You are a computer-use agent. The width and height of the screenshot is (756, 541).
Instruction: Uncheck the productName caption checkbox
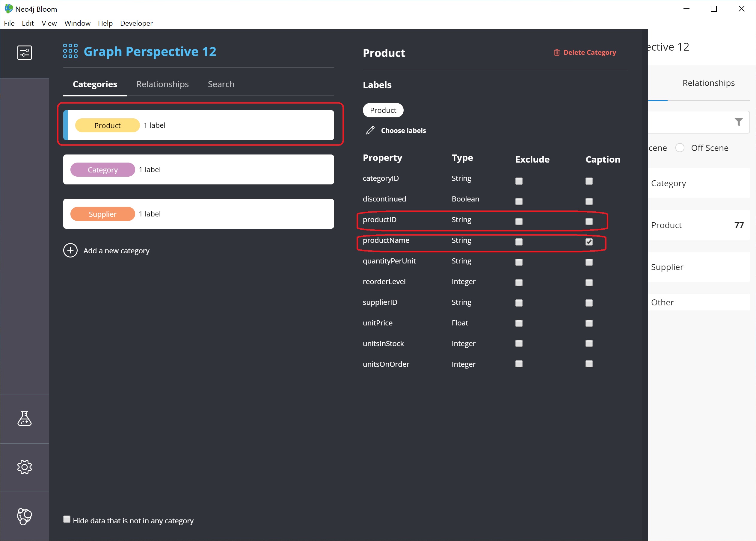coord(589,242)
